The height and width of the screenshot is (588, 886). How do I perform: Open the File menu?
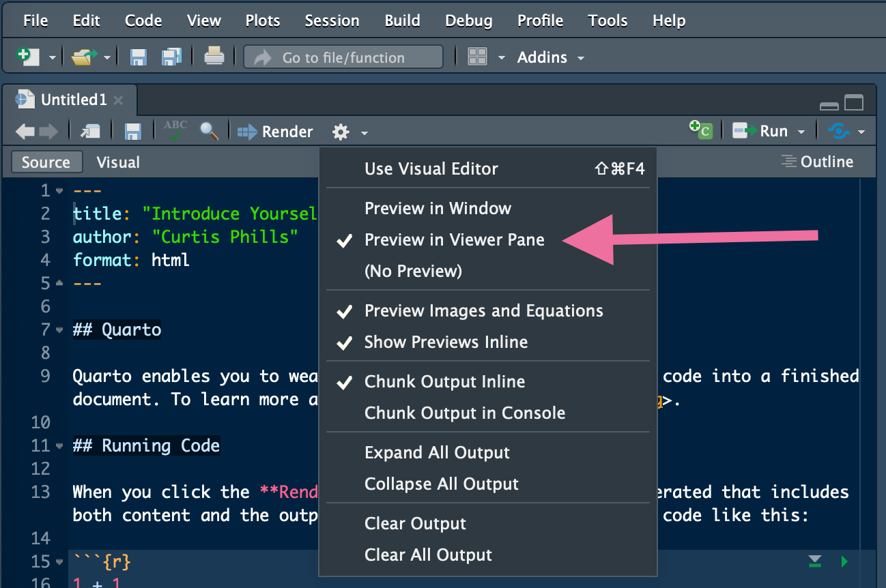point(35,20)
